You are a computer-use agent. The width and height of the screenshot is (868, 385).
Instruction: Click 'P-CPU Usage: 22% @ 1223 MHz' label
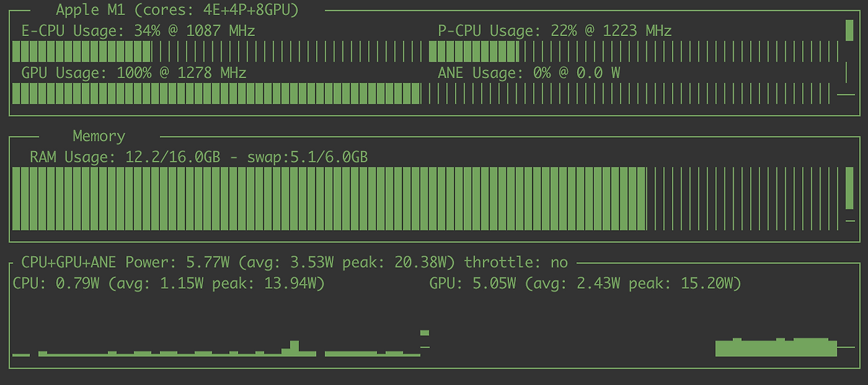[555, 31]
